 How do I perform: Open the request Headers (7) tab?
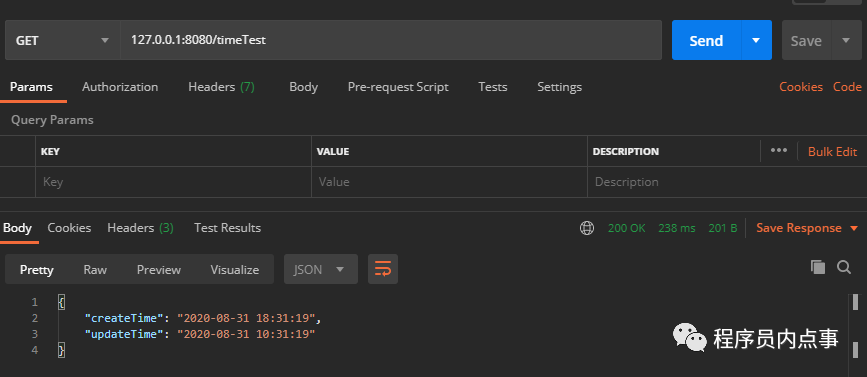pos(221,87)
